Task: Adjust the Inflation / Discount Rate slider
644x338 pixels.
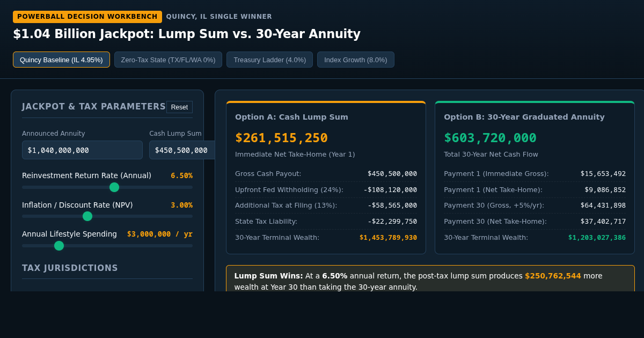Action: coord(107,216)
